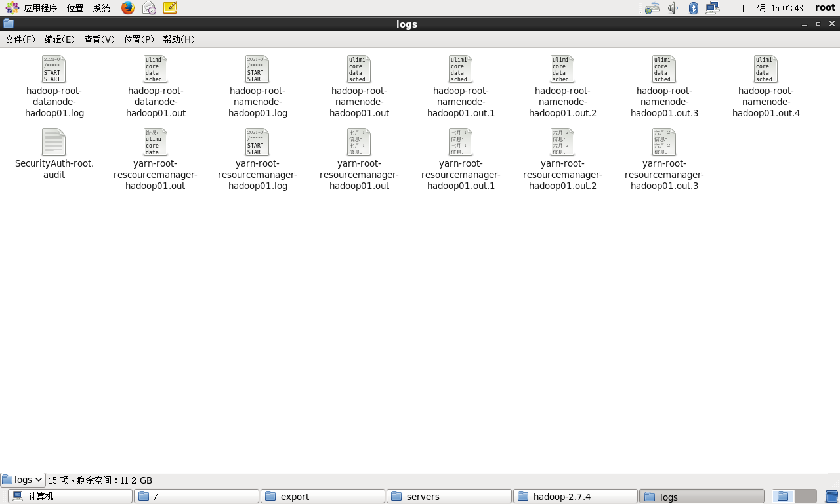This screenshot has width=840, height=504.
Task: Select the hadoop-root-namenode-hadoop01.out.1 file icon
Action: click(x=461, y=69)
